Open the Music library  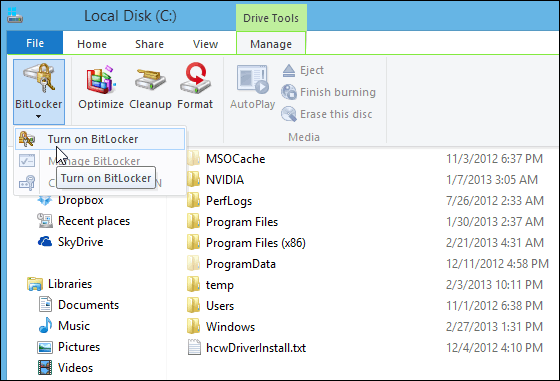[74, 326]
